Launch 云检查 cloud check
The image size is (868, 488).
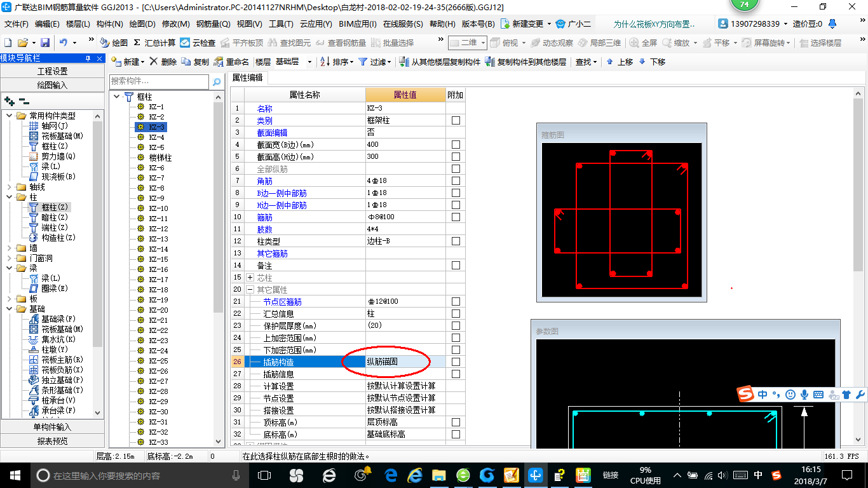point(198,43)
